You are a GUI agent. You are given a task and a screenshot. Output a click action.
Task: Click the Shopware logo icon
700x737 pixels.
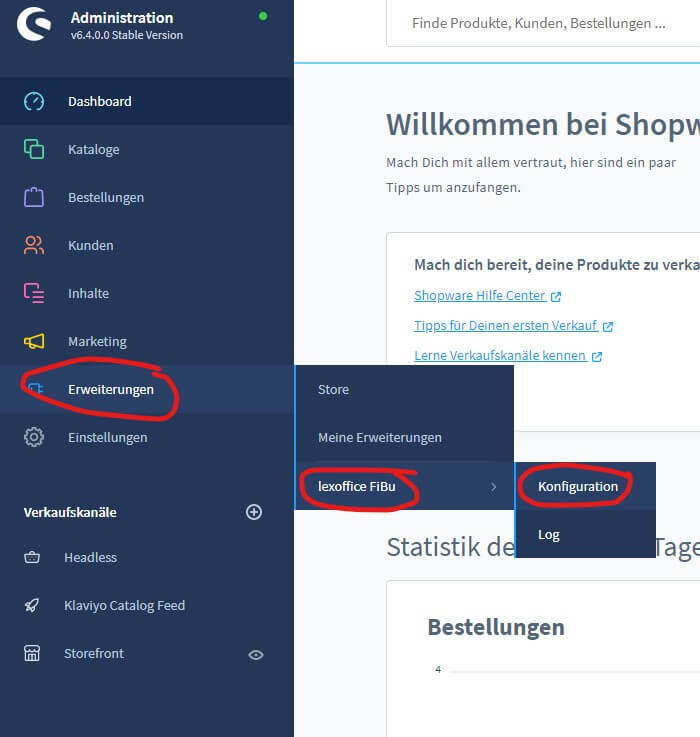(34, 23)
